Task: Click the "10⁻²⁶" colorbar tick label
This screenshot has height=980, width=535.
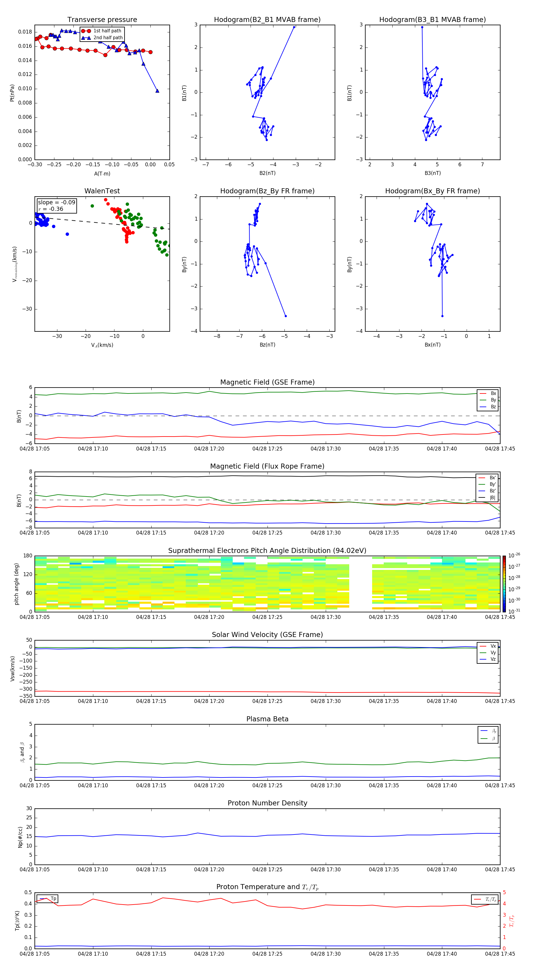Action: click(x=514, y=555)
